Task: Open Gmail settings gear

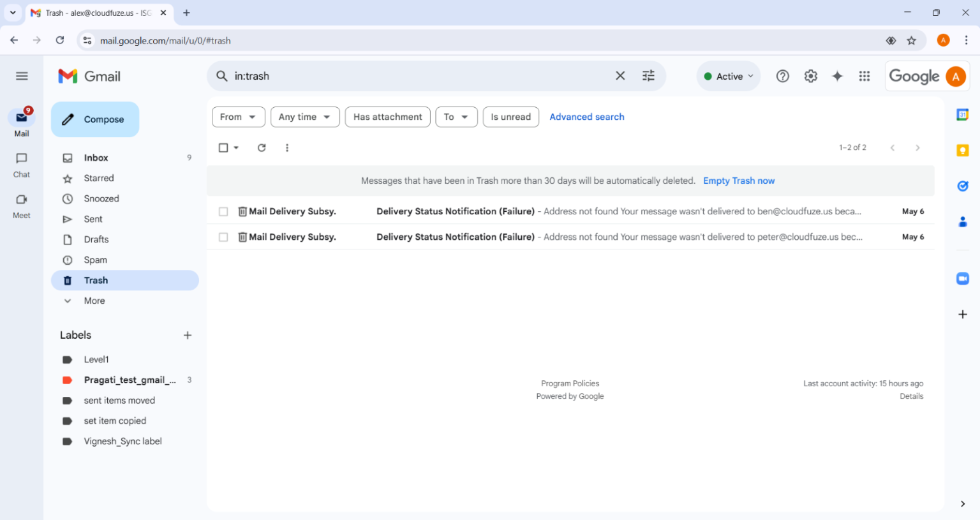Action: click(810, 75)
